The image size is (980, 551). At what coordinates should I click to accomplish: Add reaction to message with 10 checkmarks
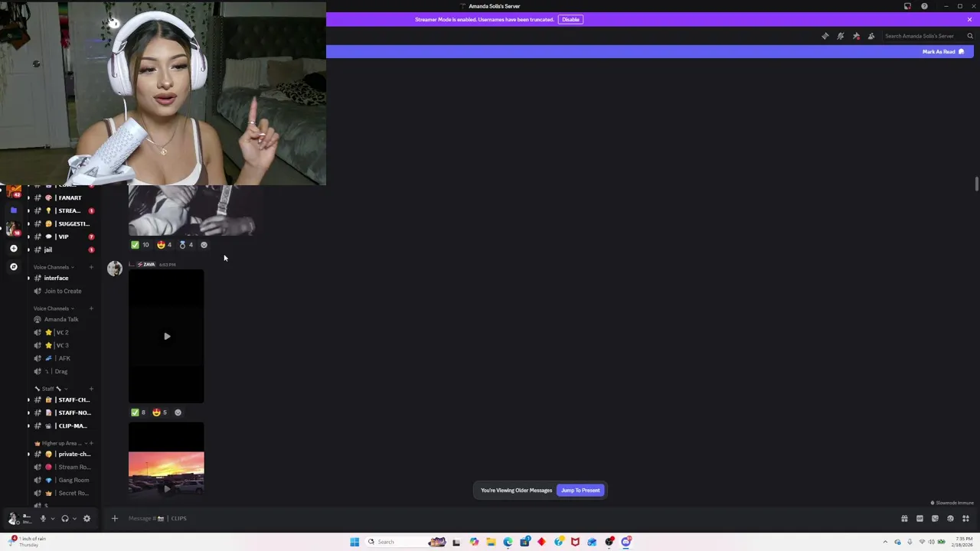204,245
